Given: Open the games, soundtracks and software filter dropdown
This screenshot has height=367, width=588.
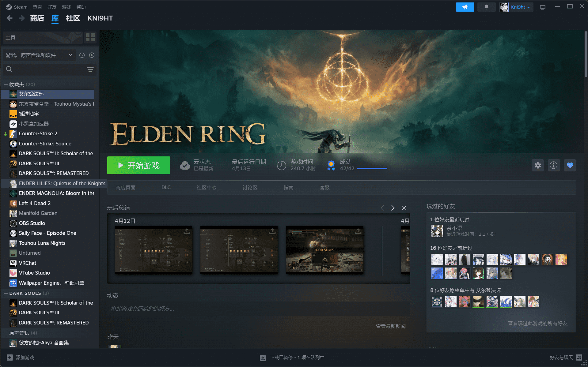Looking at the screenshot, I should tap(40, 55).
